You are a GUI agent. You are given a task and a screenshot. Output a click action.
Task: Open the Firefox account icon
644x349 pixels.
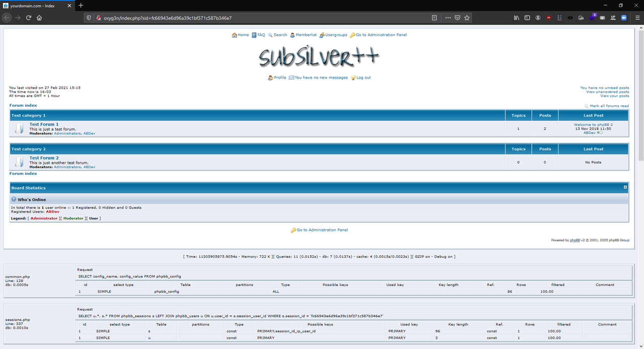[x=538, y=18]
